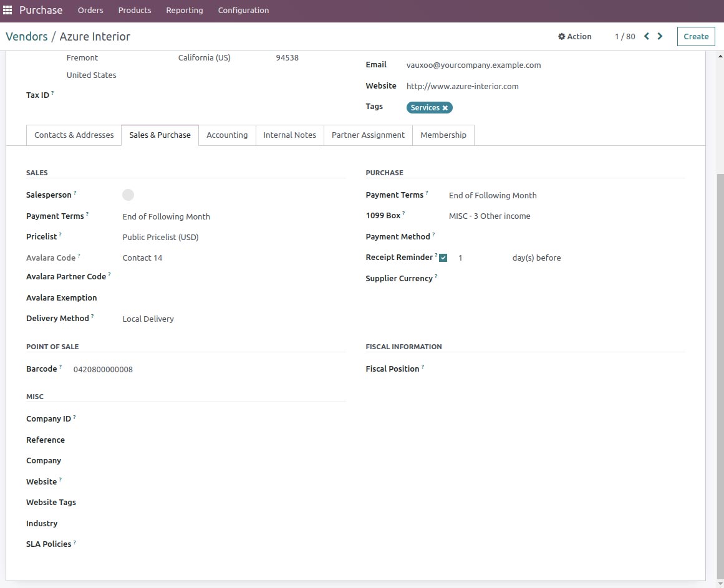Viewport: 724px width, 588px height.
Task: Click the Create button
Action: pos(695,36)
